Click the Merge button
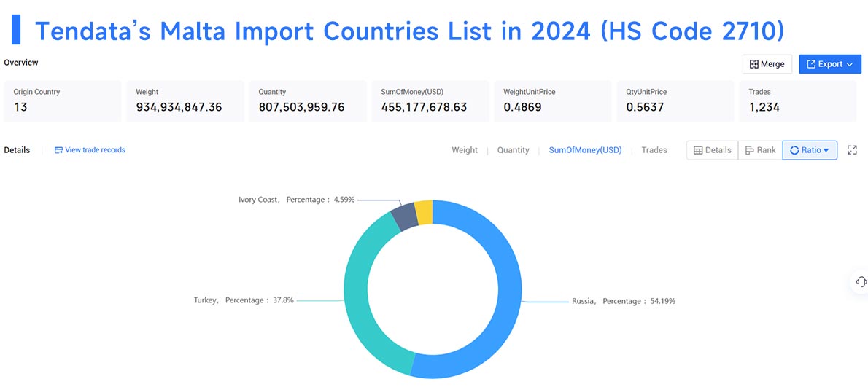 [x=767, y=64]
